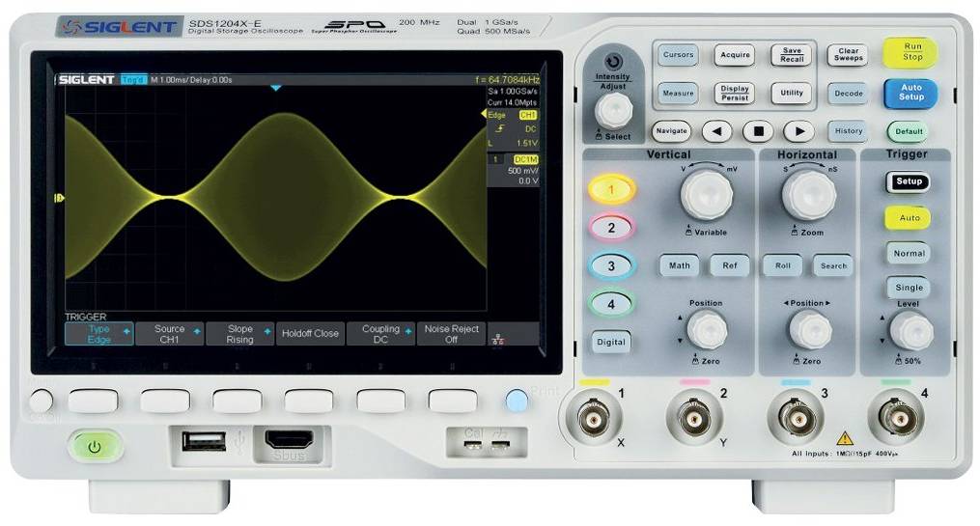This screenshot has width=980, height=526.
Task: Click the Cal probe compensation terminal
Action: pos(473,445)
